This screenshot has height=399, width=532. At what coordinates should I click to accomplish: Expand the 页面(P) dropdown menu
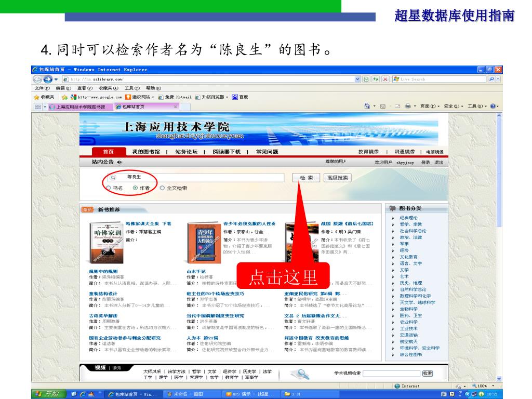(x=430, y=106)
